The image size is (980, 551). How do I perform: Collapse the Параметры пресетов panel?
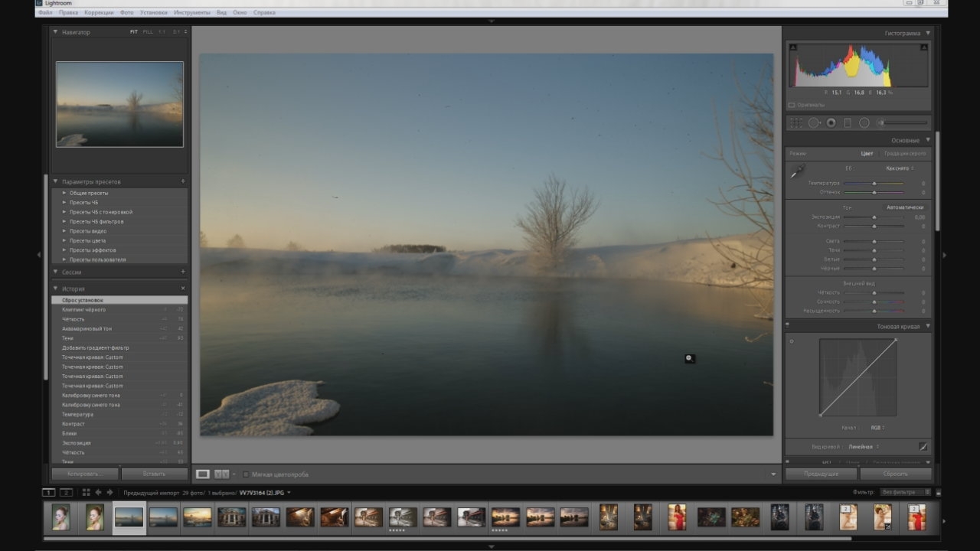pos(56,181)
